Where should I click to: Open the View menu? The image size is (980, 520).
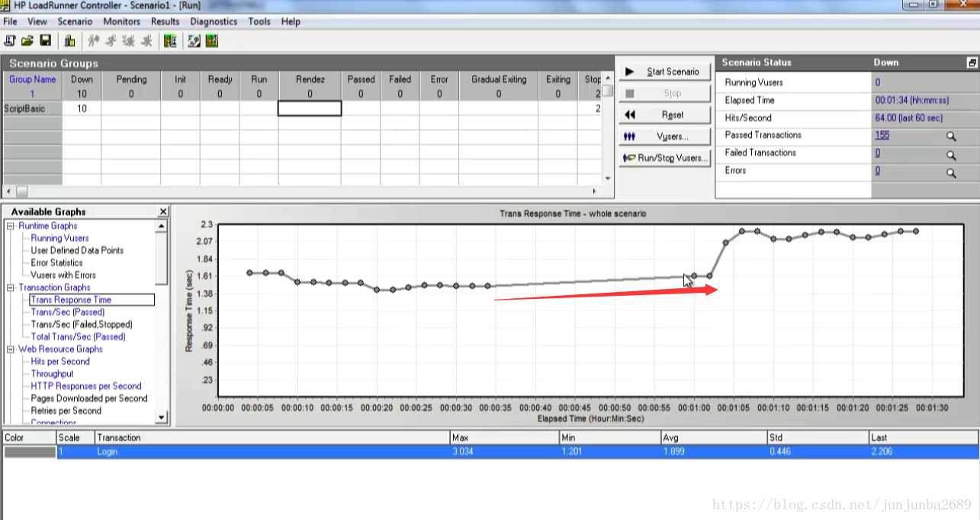(x=37, y=21)
